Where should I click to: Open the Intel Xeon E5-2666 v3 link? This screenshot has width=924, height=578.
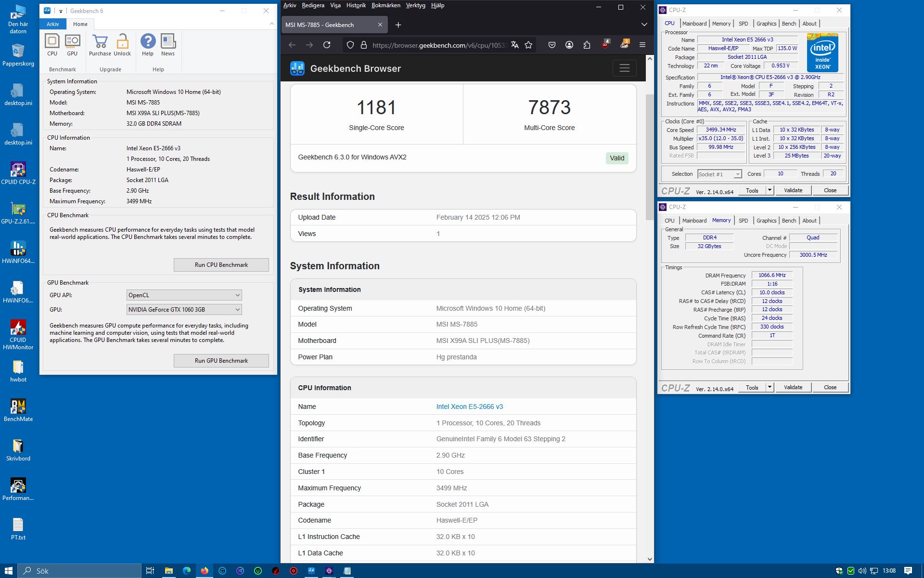coord(470,407)
